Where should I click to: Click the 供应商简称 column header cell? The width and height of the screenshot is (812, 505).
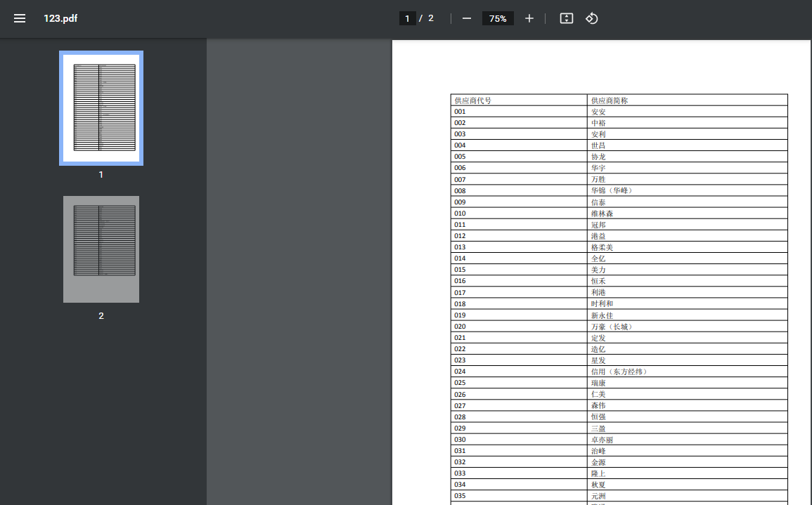[x=687, y=100]
